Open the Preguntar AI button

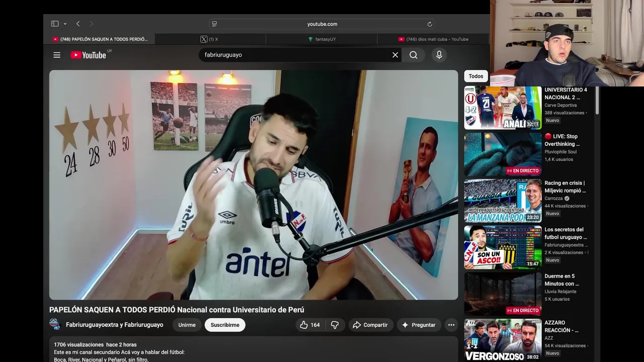pos(419,325)
